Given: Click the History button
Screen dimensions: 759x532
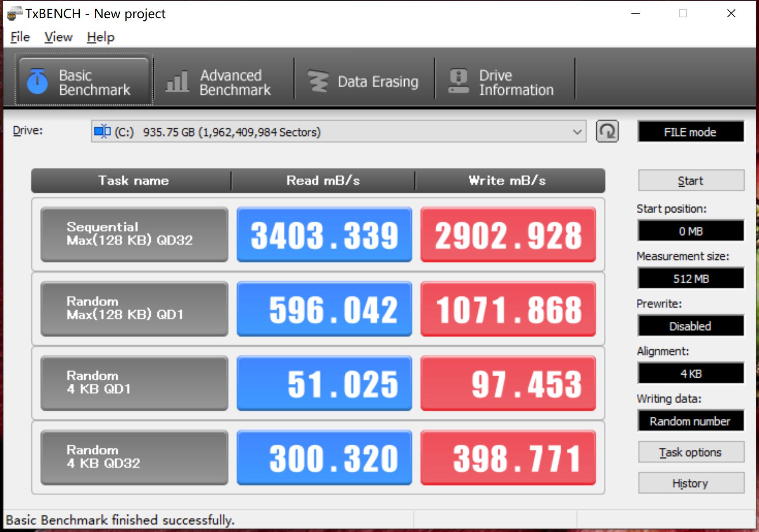Looking at the screenshot, I should [691, 483].
